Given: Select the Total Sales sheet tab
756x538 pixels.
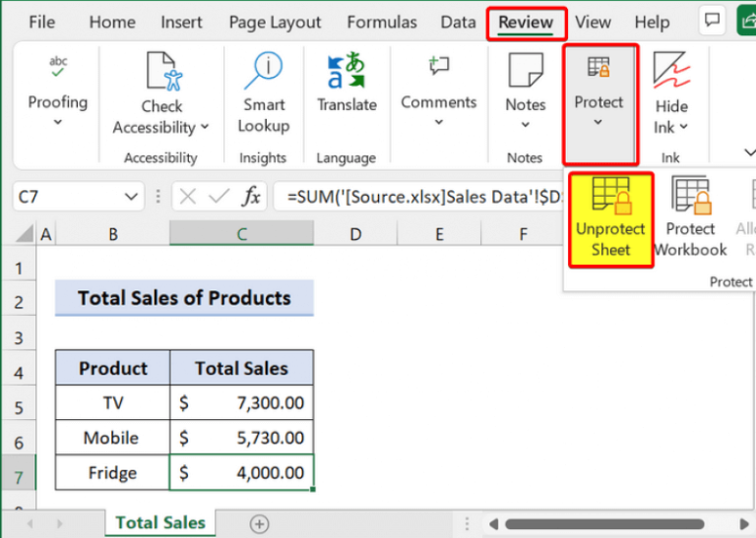Looking at the screenshot, I should 160,522.
